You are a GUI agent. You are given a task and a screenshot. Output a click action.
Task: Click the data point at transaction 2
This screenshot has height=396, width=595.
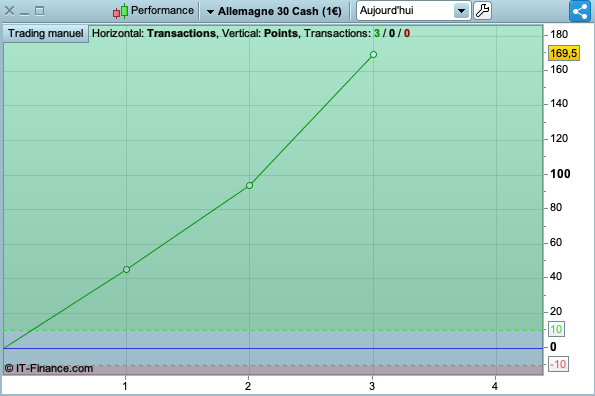[x=249, y=185]
